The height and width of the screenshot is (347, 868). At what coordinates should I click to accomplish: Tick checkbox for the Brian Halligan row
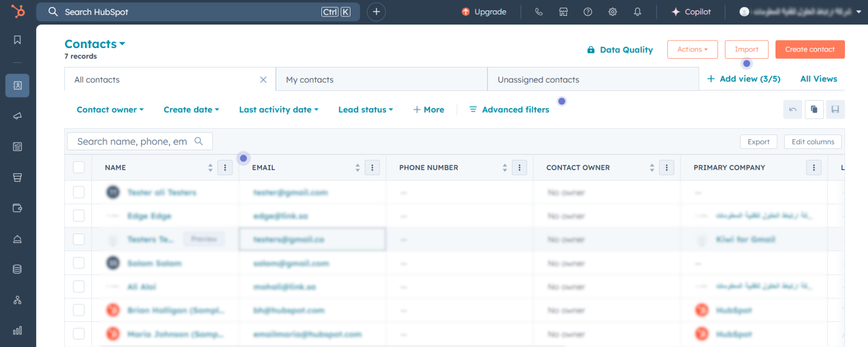pos(79,310)
